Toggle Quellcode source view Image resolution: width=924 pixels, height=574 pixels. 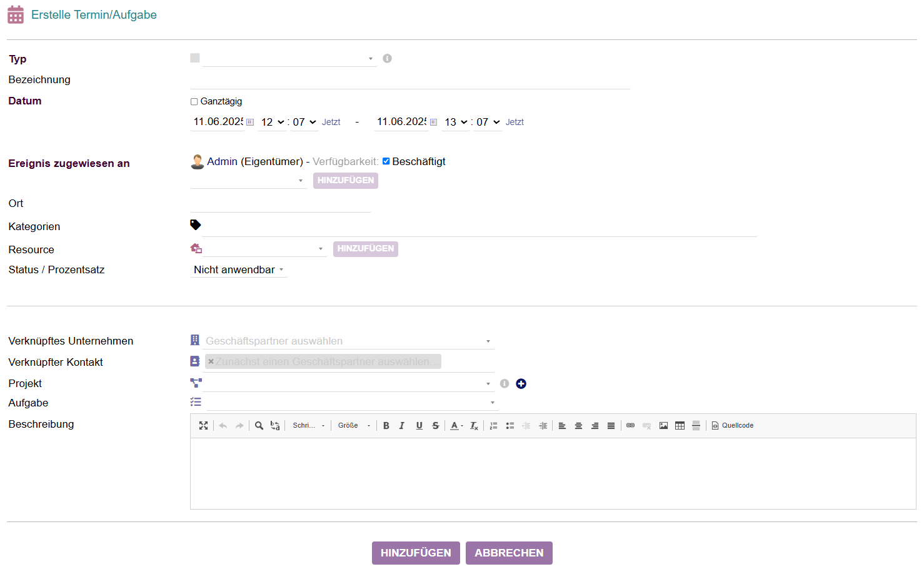point(732,426)
